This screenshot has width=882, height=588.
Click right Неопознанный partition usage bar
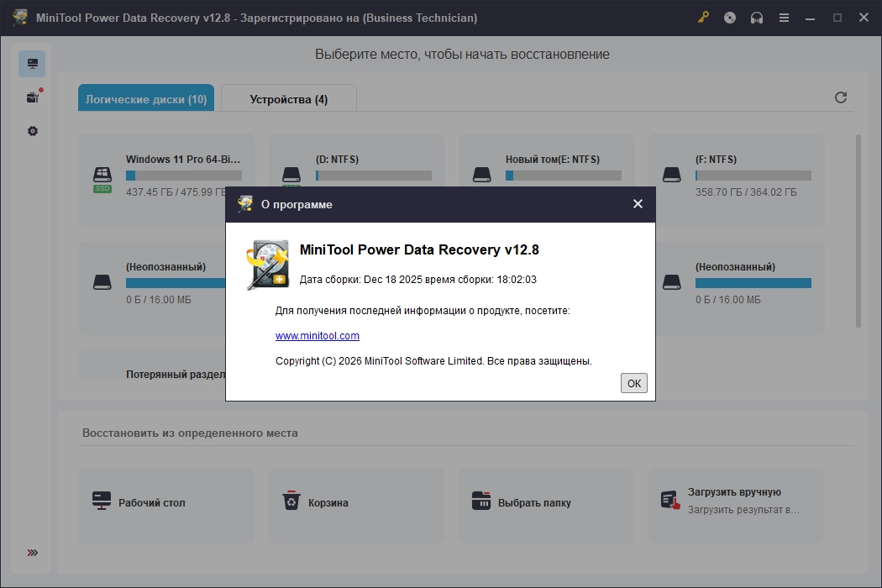753,283
